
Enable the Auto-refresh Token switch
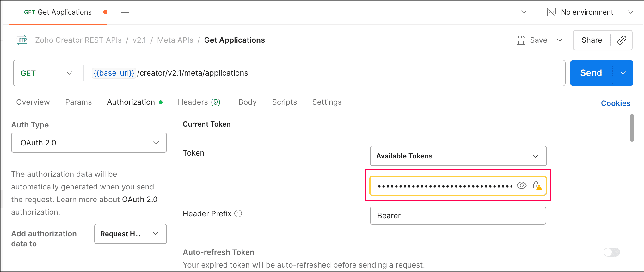pos(611,252)
